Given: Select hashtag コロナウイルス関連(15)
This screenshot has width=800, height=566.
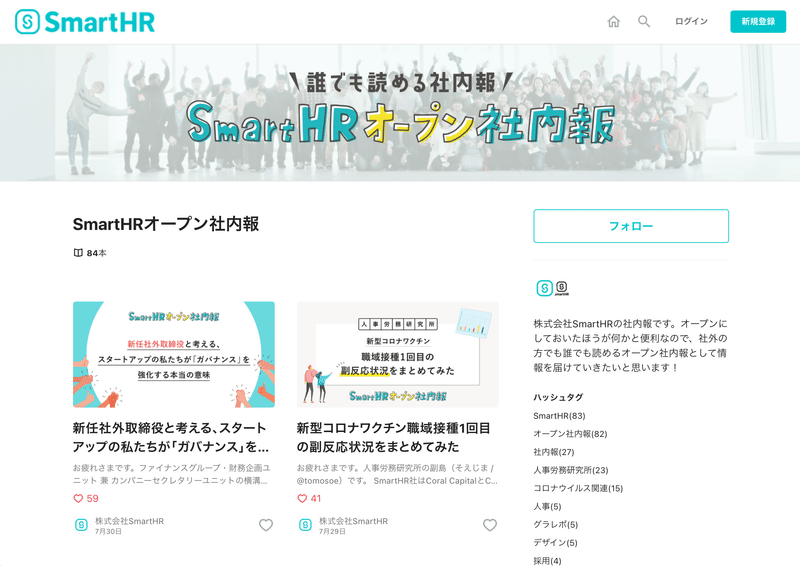Looking at the screenshot, I should [x=578, y=488].
